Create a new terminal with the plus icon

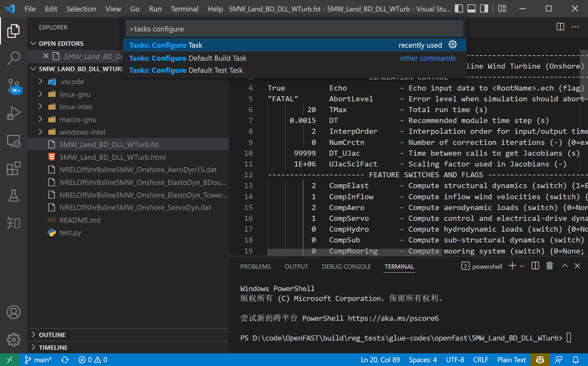tap(512, 266)
